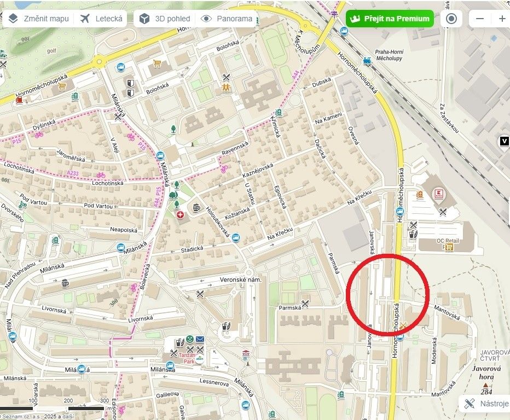
Task: Center map on my location
Action: [451, 19]
